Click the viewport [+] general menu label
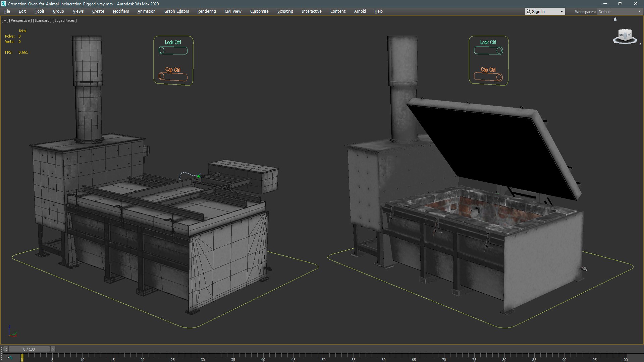 coord(5,20)
